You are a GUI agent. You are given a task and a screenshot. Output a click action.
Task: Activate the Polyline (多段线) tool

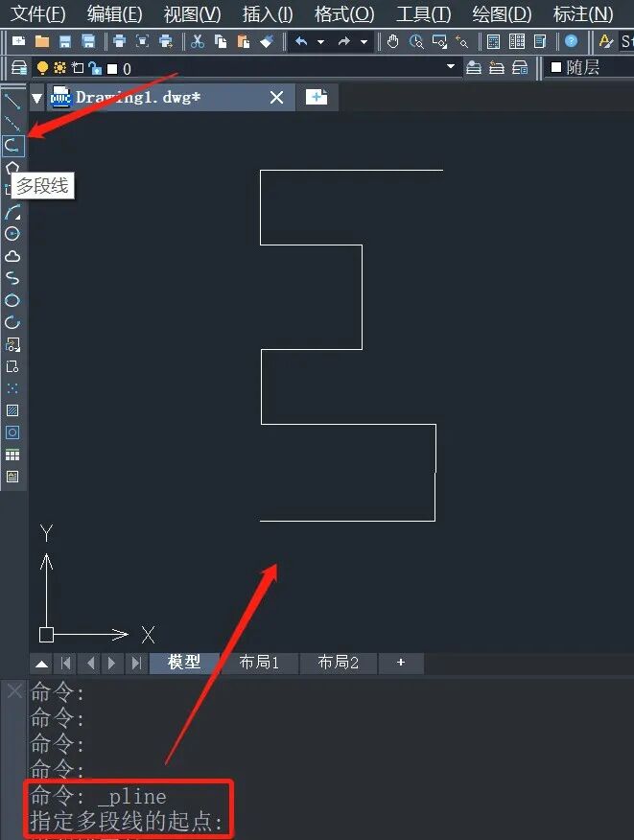click(x=12, y=145)
